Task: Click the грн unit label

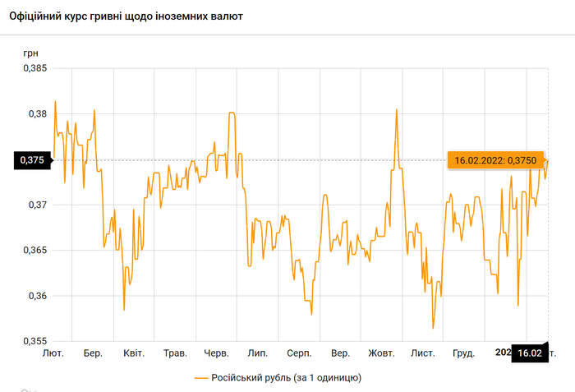Action: (31, 53)
